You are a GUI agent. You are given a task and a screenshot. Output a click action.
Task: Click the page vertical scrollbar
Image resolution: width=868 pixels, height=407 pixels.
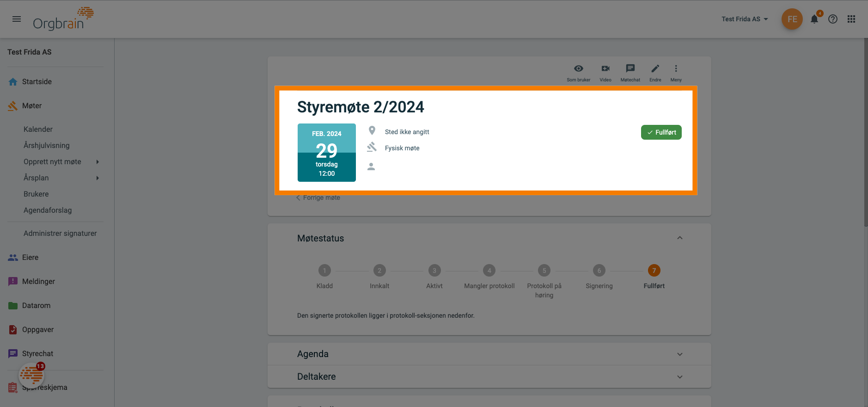coord(866,132)
